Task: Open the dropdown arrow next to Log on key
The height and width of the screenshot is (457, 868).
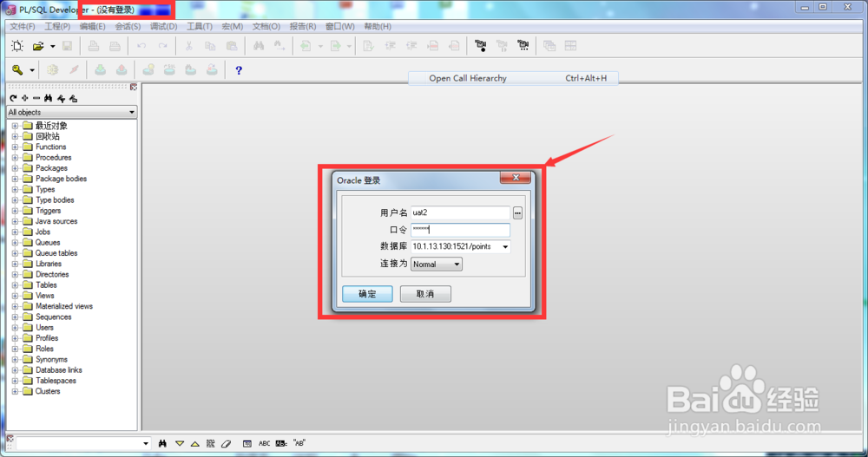Action: [x=32, y=70]
